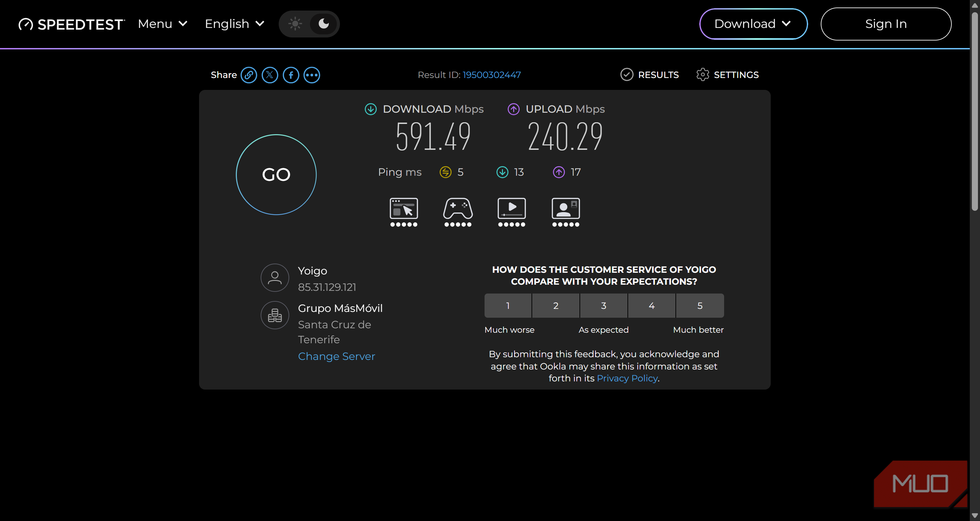Screen dimensions: 980x521
Task: Click the upload latency icon beside 17
Action: coord(558,172)
